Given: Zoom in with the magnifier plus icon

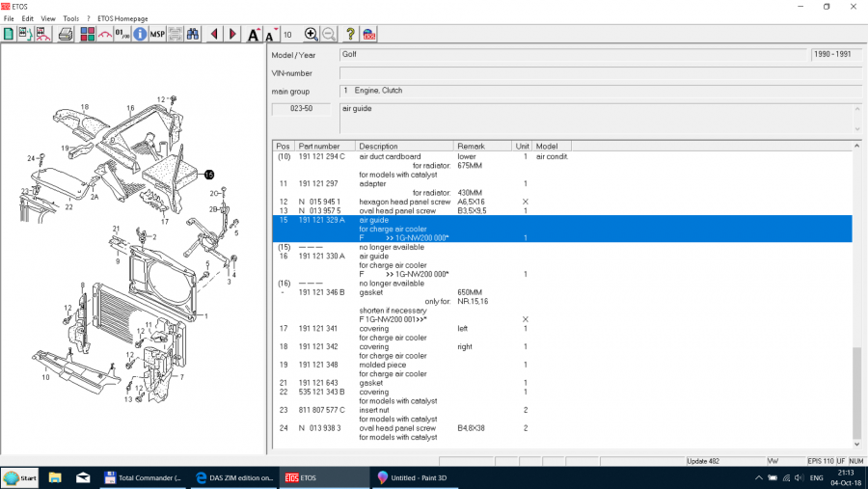Looking at the screenshot, I should pyautogui.click(x=311, y=34).
